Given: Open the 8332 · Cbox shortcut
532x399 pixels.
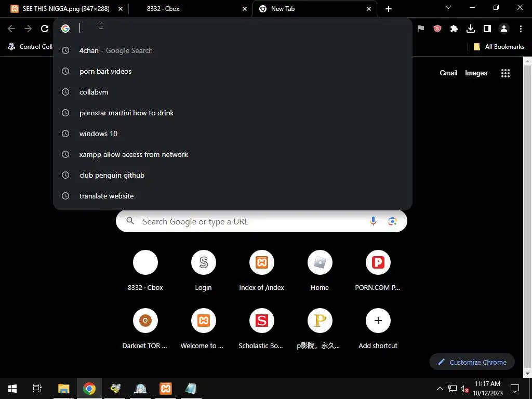Looking at the screenshot, I should tap(145, 271).
